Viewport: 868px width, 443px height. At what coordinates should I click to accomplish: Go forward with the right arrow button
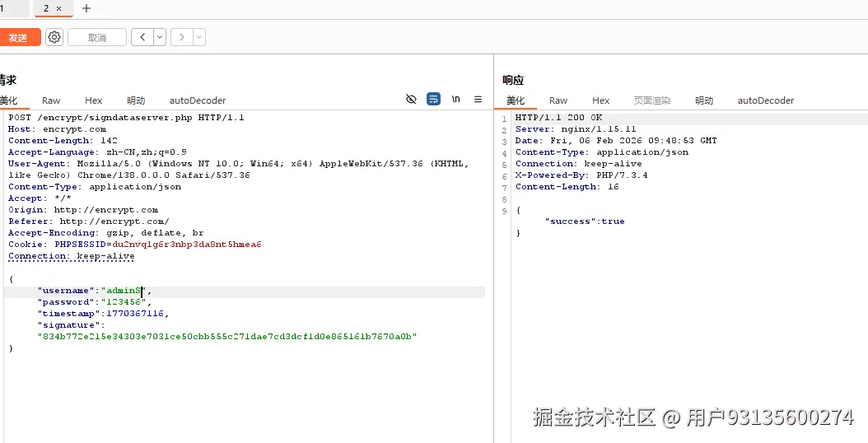181,37
